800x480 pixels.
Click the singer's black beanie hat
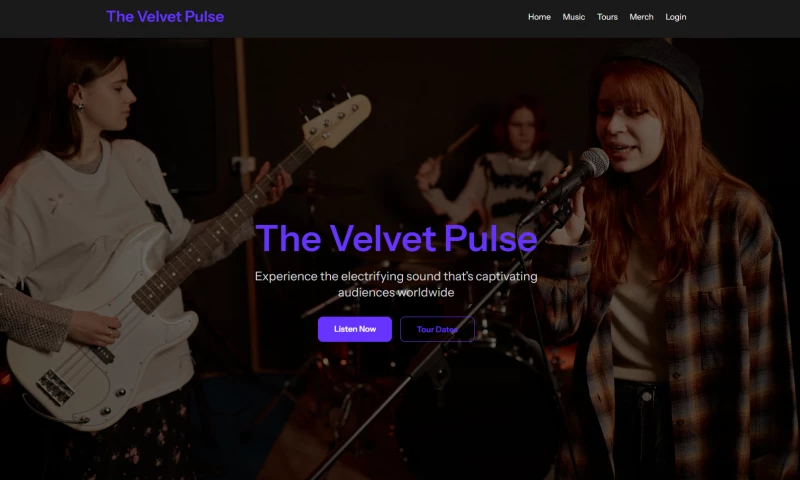658,69
